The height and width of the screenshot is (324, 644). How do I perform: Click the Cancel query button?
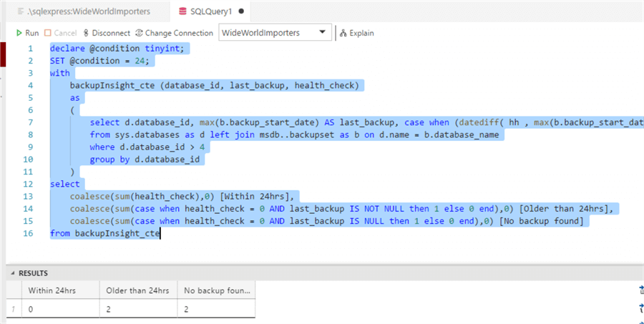(60, 33)
